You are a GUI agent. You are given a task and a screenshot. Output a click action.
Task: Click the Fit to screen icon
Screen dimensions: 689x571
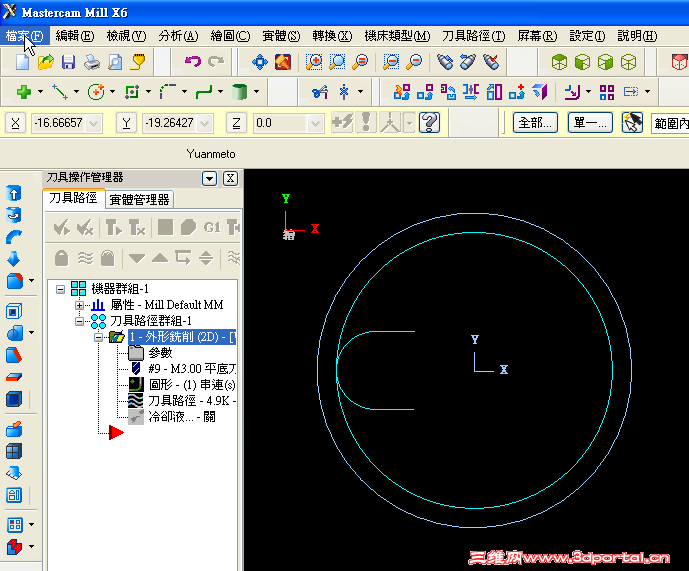pyautogui.click(x=283, y=62)
